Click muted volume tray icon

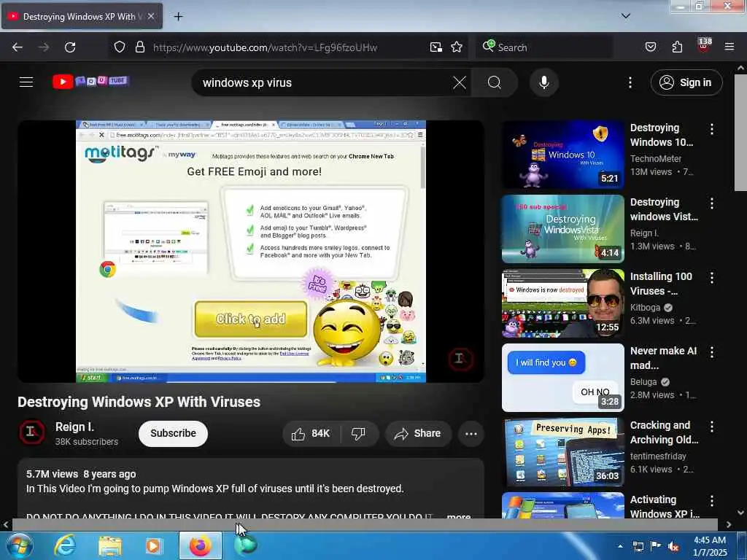[x=673, y=547]
